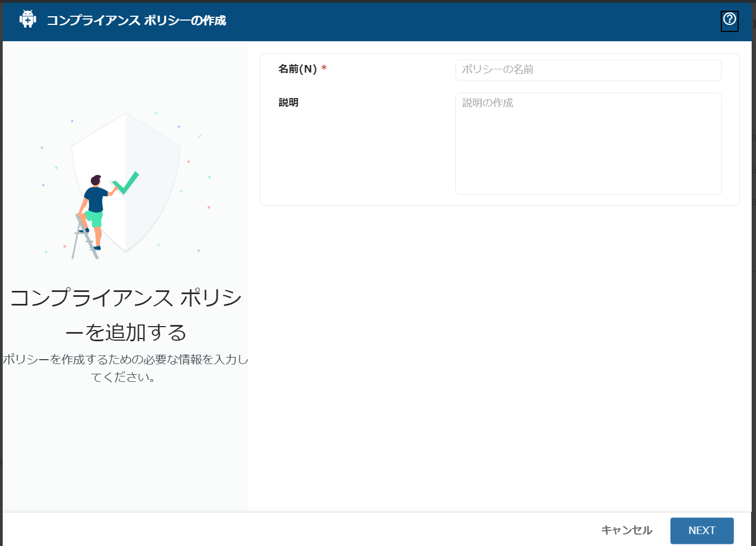Screen dimensions: 756x546
Task: Click the dialog title コンプライアンス ポリシーの作成
Action: 136,21
